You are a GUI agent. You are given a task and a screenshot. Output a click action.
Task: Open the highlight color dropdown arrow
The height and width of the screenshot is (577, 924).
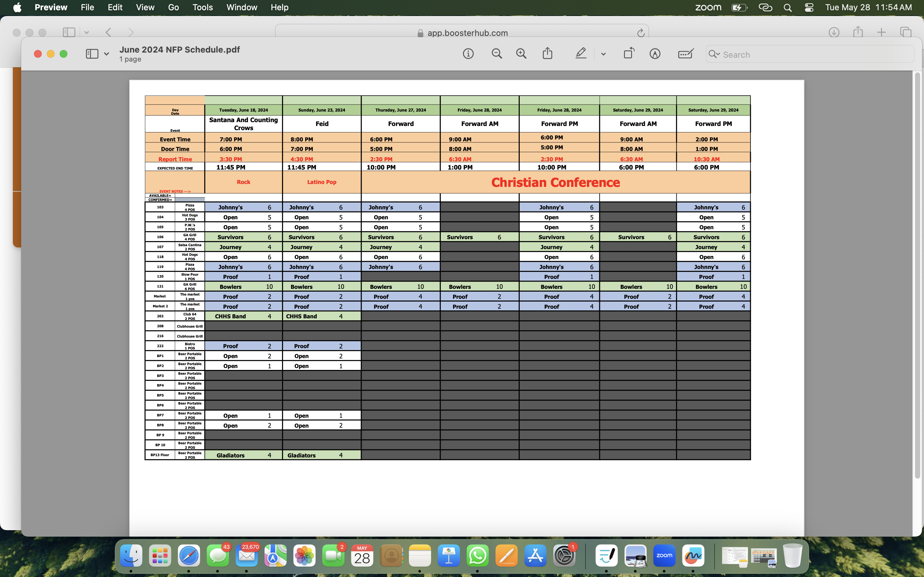tap(603, 54)
